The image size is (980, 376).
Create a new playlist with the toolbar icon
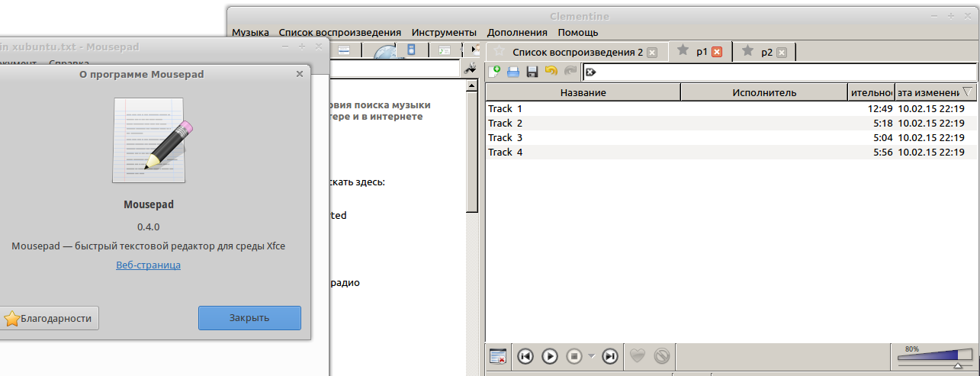[x=494, y=72]
